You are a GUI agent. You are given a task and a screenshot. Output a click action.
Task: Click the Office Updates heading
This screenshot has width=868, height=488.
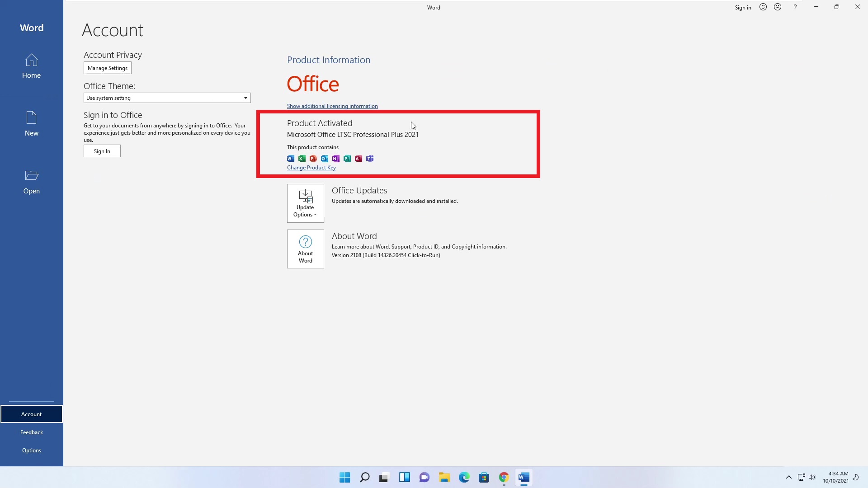[x=359, y=191]
